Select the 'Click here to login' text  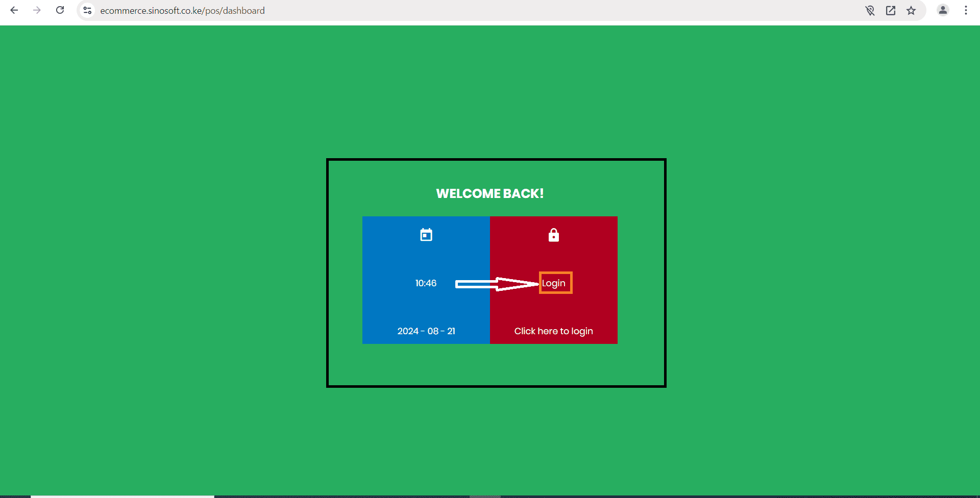tap(553, 331)
